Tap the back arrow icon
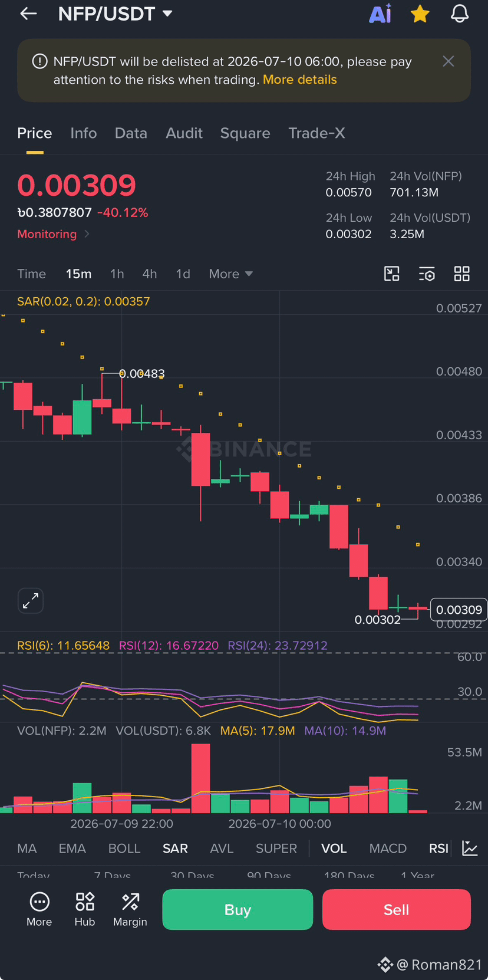488x980 pixels. click(x=28, y=14)
